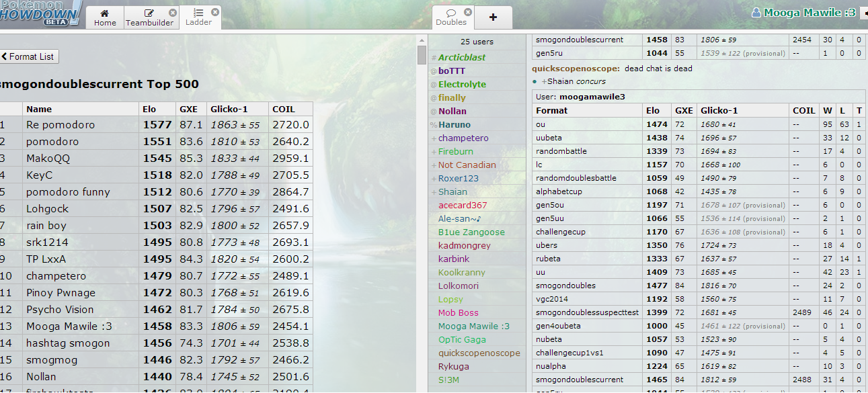Click user boTTT in the user list

coord(451,71)
